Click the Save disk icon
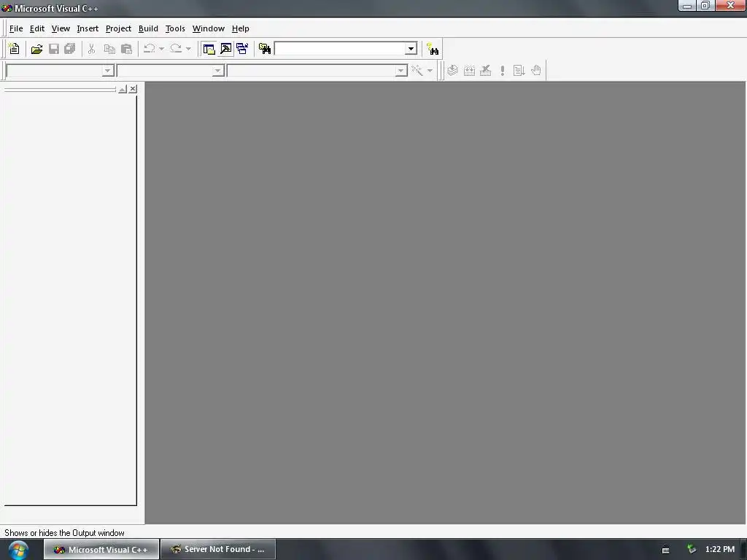This screenshot has height=560, width=747. click(54, 49)
